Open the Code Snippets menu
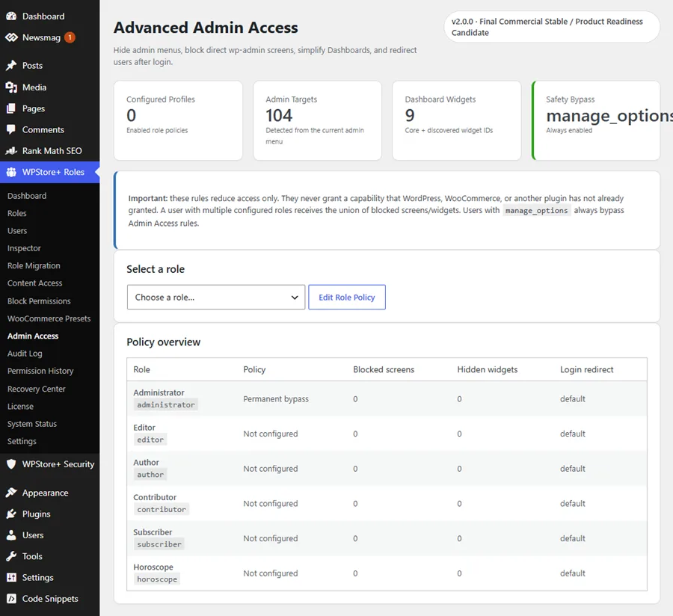The image size is (673, 616). pos(50,598)
